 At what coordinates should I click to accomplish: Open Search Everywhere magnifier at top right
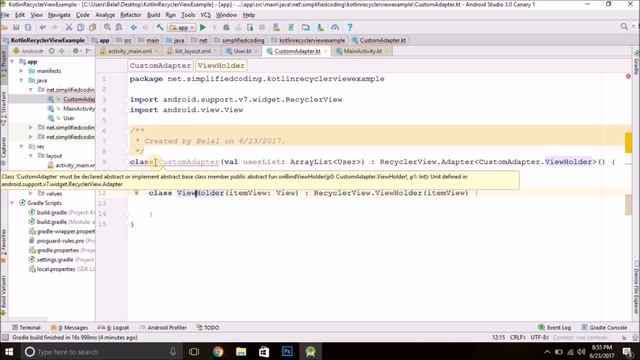coord(624,27)
